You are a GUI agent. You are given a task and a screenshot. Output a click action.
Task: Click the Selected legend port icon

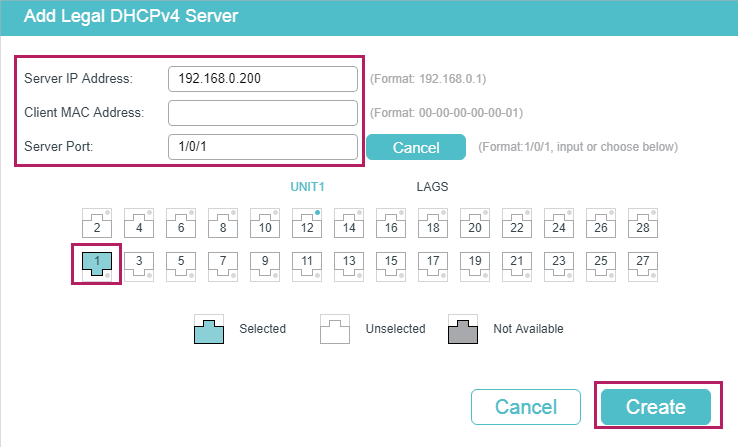pyautogui.click(x=209, y=329)
